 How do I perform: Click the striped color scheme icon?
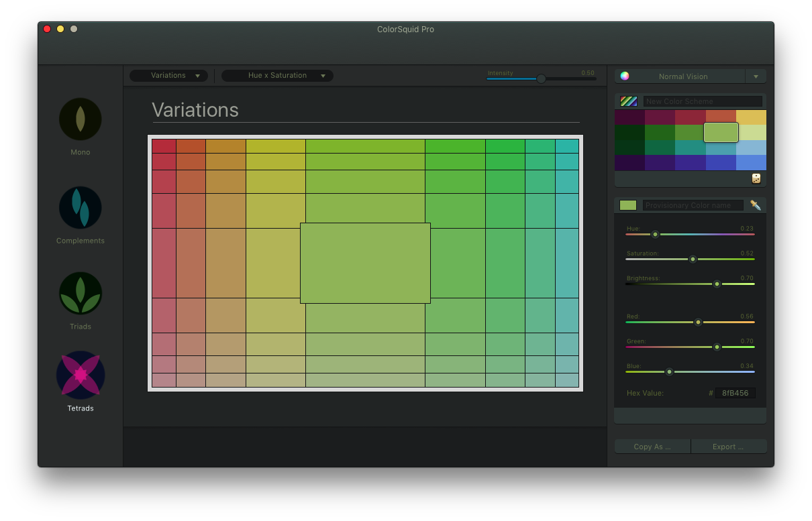[629, 101]
